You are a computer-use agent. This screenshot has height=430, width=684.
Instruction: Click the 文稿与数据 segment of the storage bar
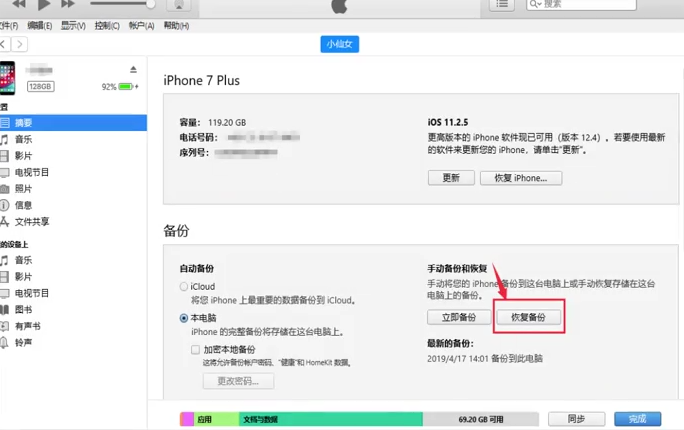pos(331,419)
